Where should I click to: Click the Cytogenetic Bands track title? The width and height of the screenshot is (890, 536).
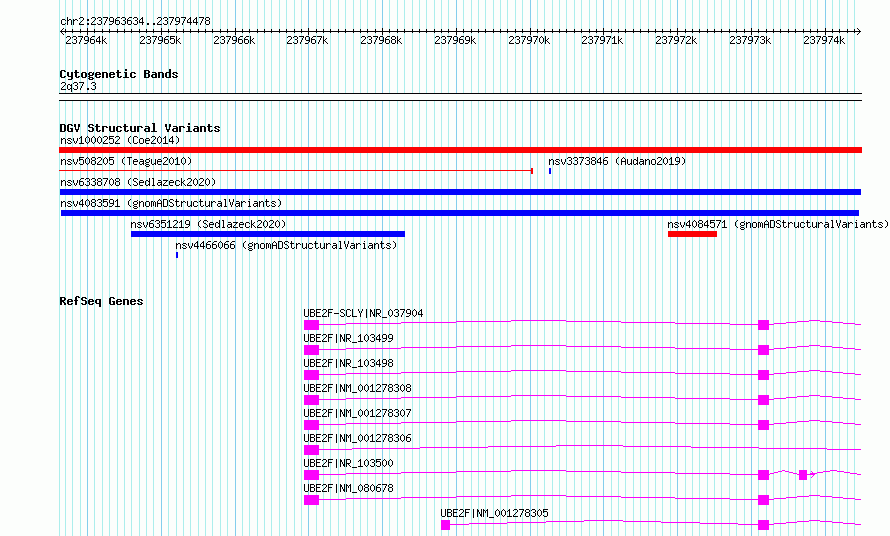point(119,74)
